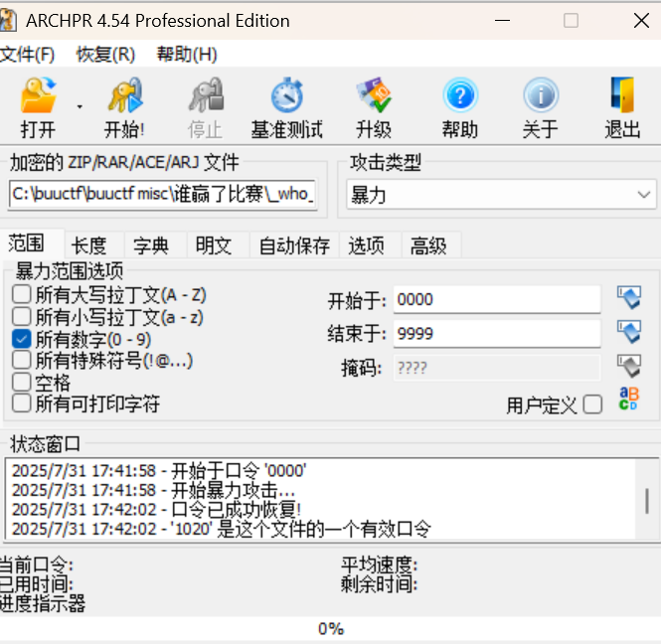Click the 已用时间 label
661x644 pixels.
36,583
